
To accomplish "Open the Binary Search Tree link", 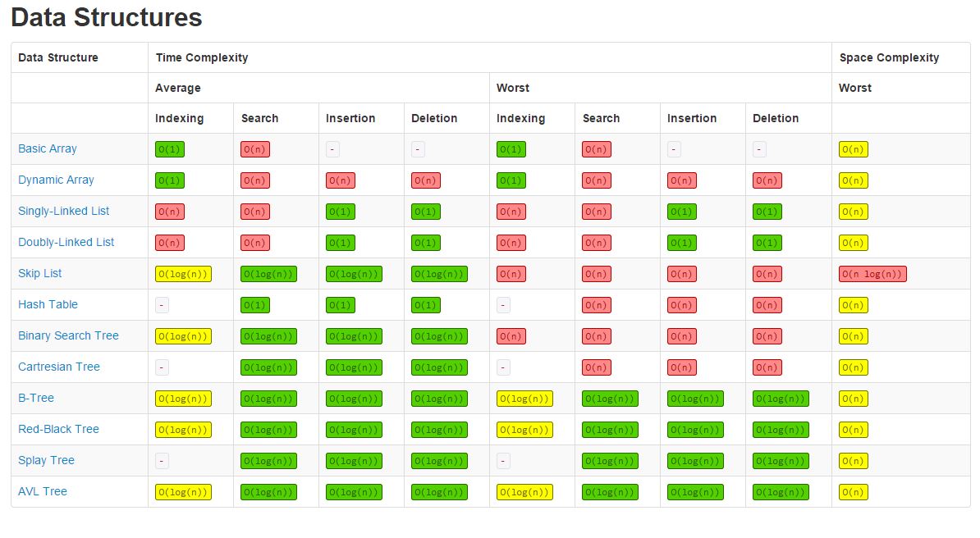I will pyautogui.click(x=68, y=335).
